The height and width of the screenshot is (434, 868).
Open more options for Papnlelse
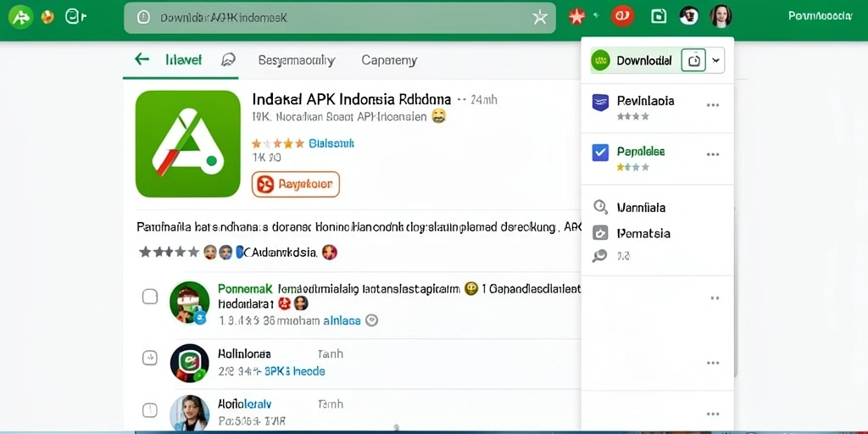[x=713, y=155]
